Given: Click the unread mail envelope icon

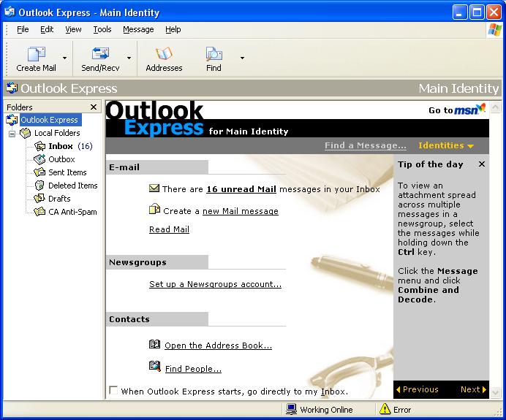Looking at the screenshot, I should pos(154,188).
